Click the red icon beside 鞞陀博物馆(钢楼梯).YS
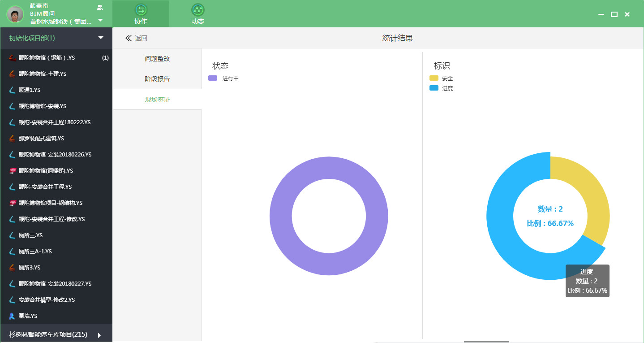 click(12, 171)
